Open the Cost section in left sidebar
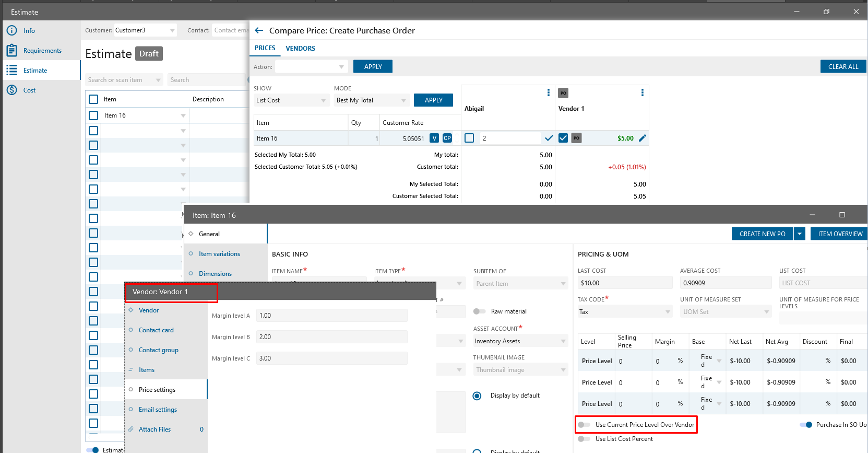The image size is (868, 453). (x=29, y=90)
